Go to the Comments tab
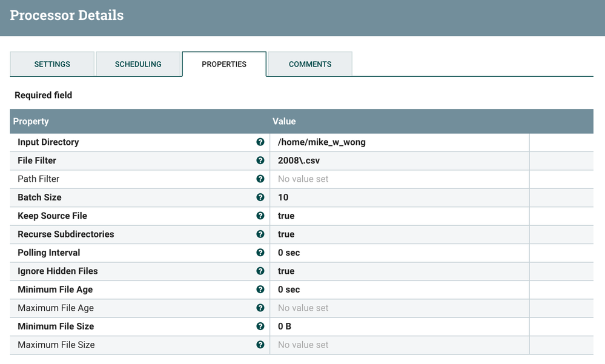Image resolution: width=605 pixels, height=364 pixels. coord(310,64)
